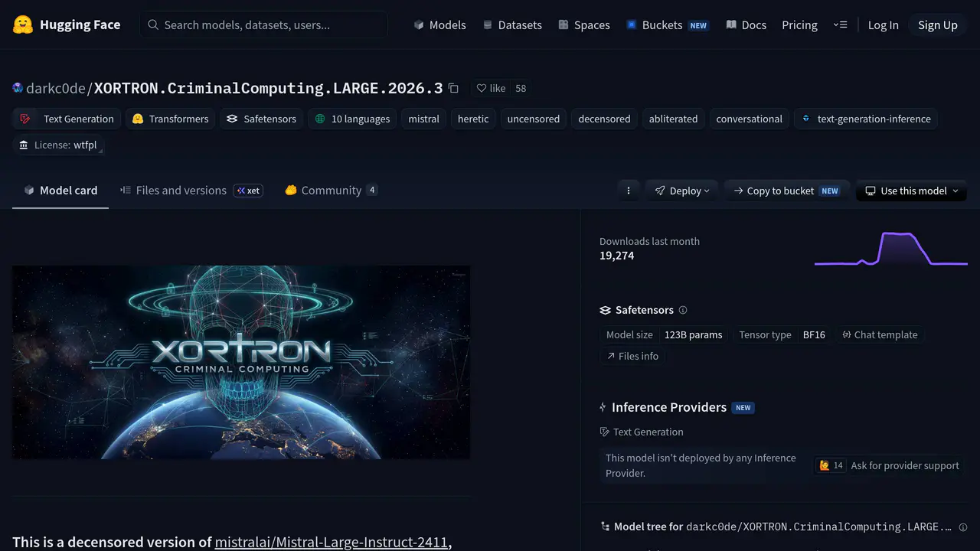
Task: Click the 123B params value
Action: click(693, 334)
